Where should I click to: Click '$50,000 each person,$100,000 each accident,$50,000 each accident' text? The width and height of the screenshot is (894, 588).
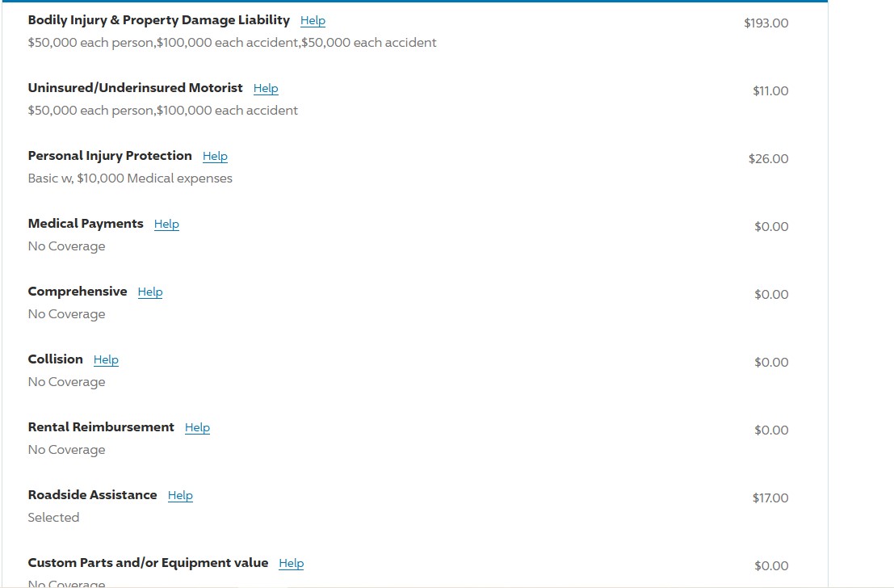[x=232, y=43]
